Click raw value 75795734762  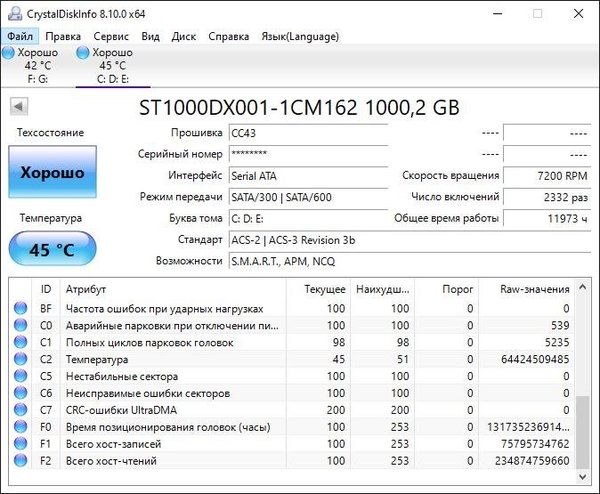coord(535,443)
